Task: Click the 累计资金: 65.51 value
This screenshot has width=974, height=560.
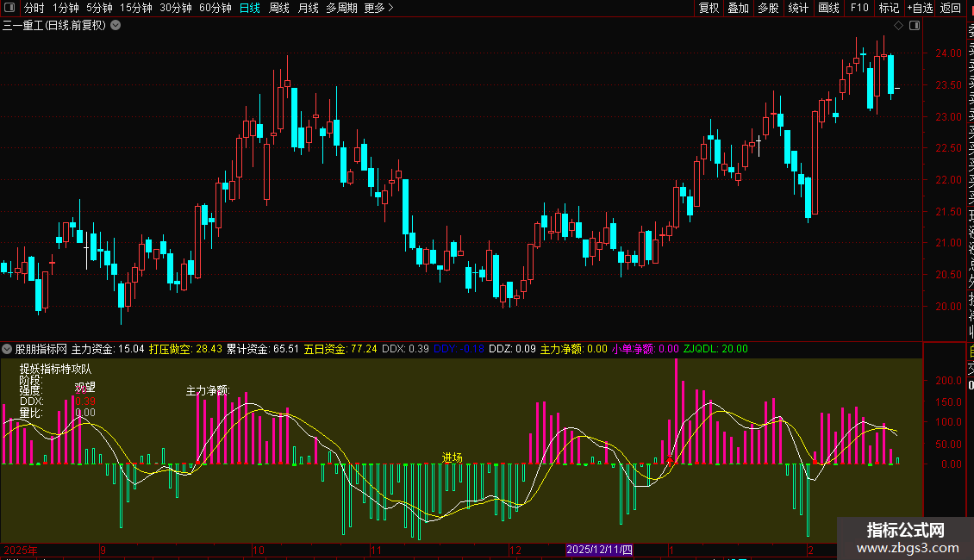Action: (x=263, y=349)
